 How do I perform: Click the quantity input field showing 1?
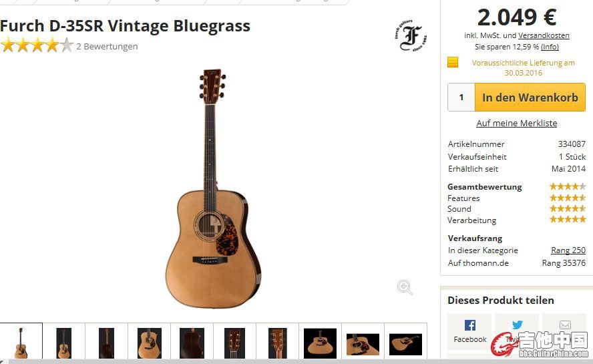tap(461, 98)
